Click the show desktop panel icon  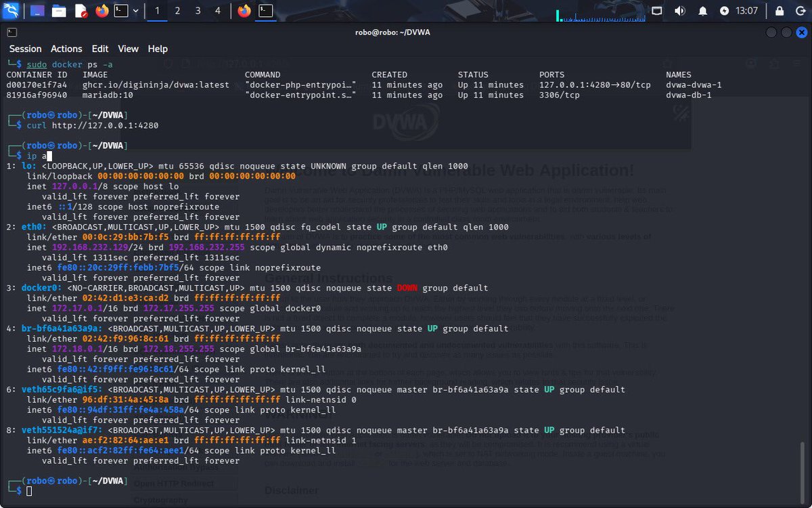(37, 11)
